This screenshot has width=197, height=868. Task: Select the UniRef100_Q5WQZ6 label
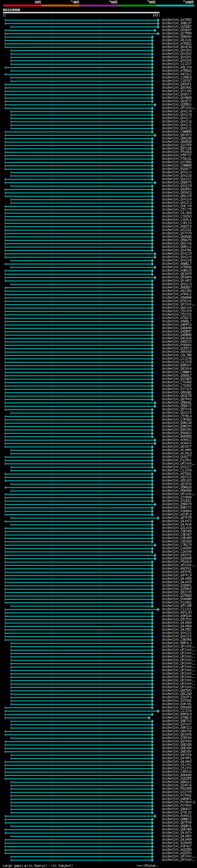[177, 487]
